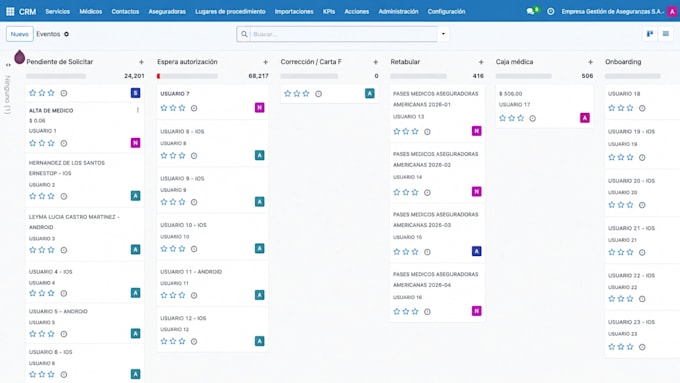Open the activities clock icon in top bar
The height and width of the screenshot is (383, 680).
[x=550, y=12]
